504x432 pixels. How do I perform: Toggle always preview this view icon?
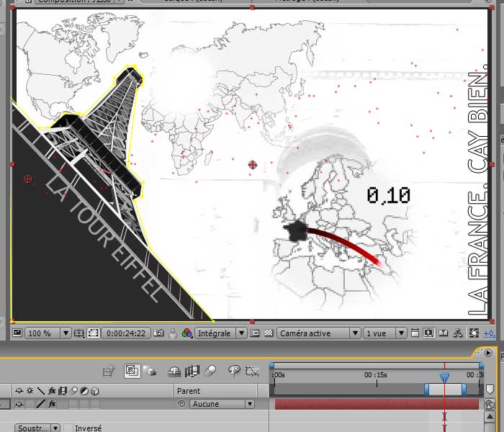pos(17,333)
